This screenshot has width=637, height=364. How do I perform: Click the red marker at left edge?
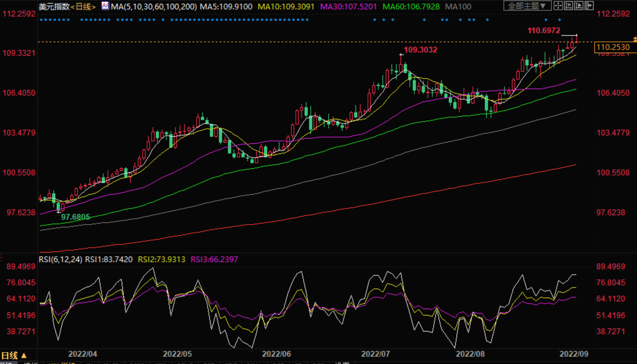tap(1, 257)
